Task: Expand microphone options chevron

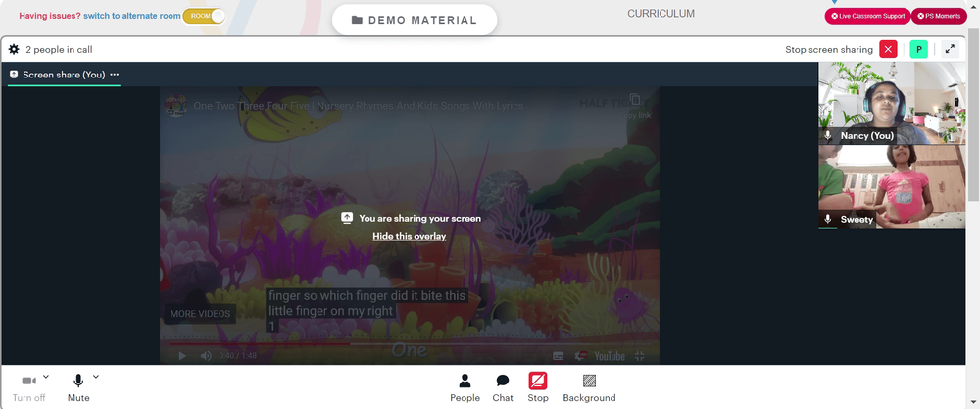Action: tap(96, 377)
